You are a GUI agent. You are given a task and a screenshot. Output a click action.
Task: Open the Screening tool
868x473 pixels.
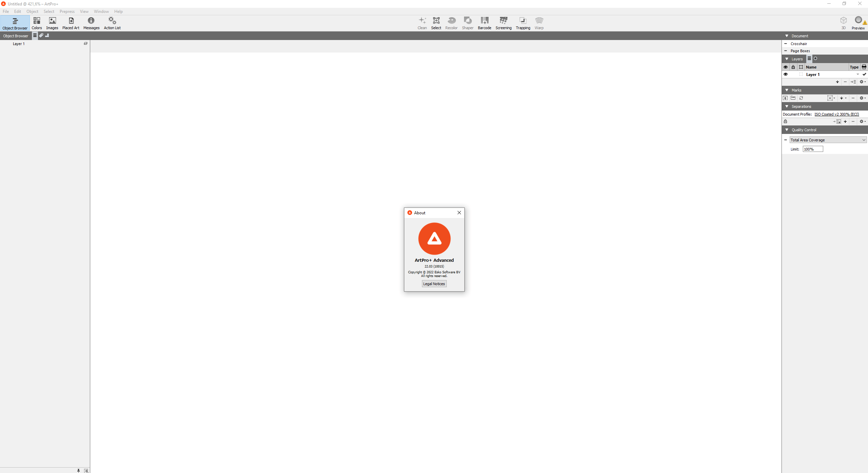click(x=503, y=23)
